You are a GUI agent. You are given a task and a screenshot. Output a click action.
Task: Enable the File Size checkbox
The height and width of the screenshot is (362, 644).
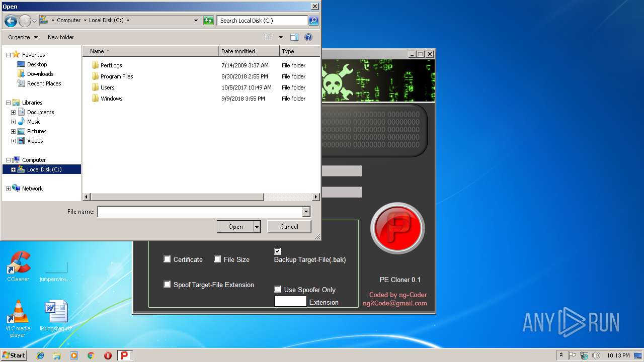click(x=217, y=259)
